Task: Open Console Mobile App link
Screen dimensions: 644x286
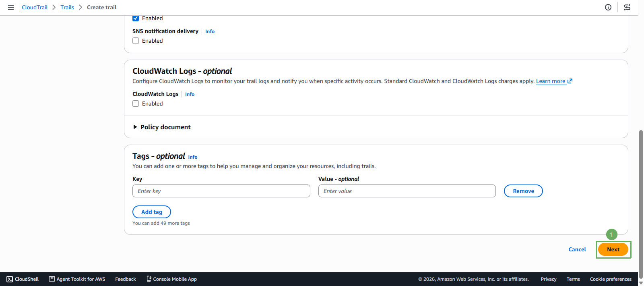Action: (171, 279)
